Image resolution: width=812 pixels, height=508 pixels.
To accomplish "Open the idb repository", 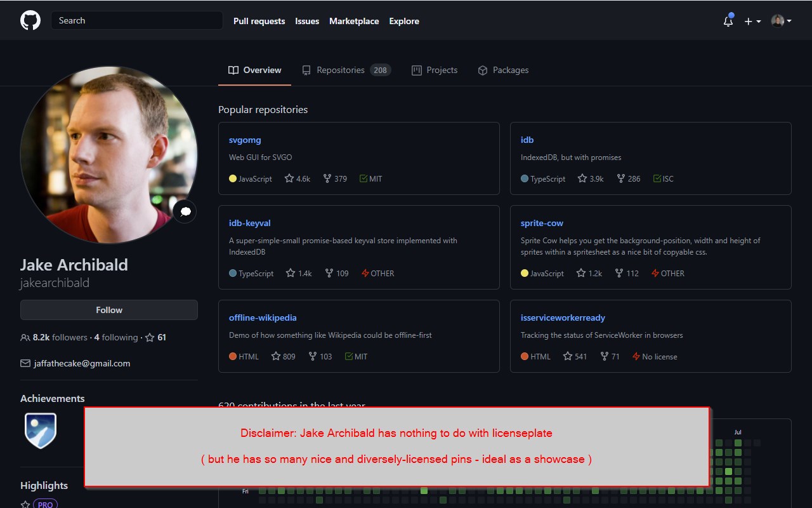I will [x=527, y=140].
